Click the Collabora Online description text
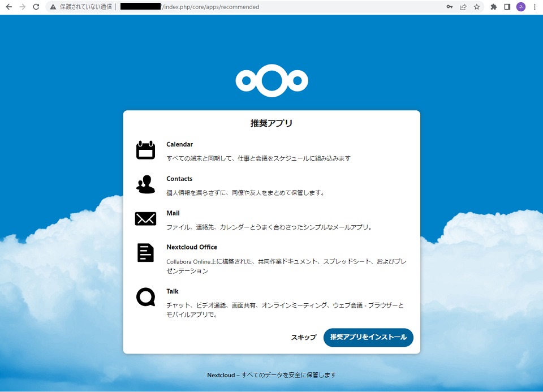 [x=286, y=266]
